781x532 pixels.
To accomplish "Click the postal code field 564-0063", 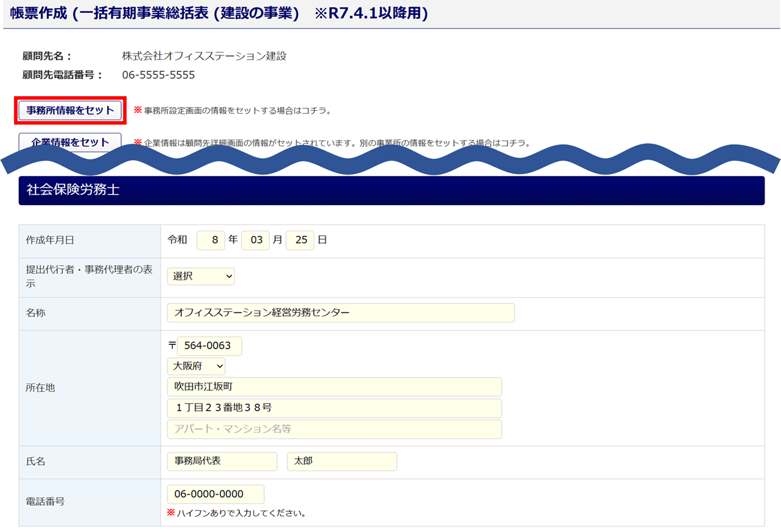I will pyautogui.click(x=209, y=346).
